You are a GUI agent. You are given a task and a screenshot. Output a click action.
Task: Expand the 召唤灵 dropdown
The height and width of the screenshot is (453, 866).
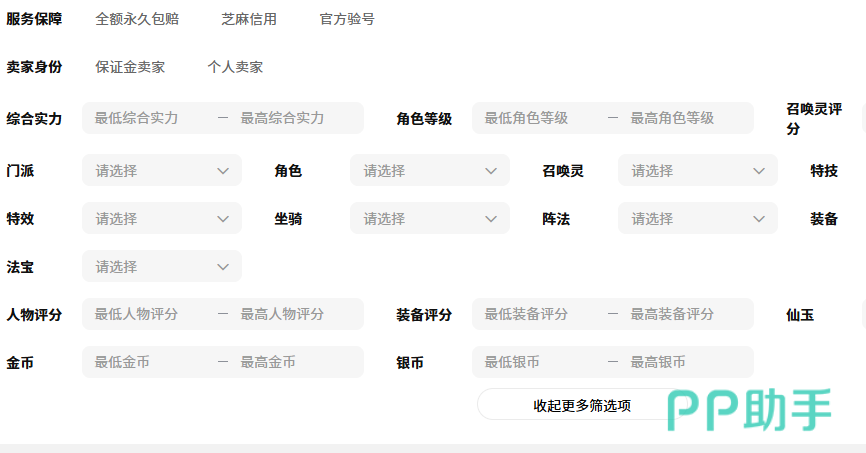pyautogui.click(x=698, y=171)
